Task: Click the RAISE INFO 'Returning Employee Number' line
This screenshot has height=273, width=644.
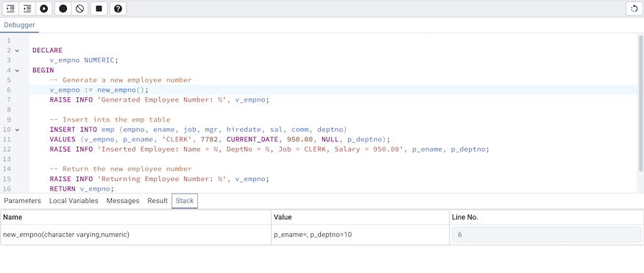Action: tap(160, 179)
